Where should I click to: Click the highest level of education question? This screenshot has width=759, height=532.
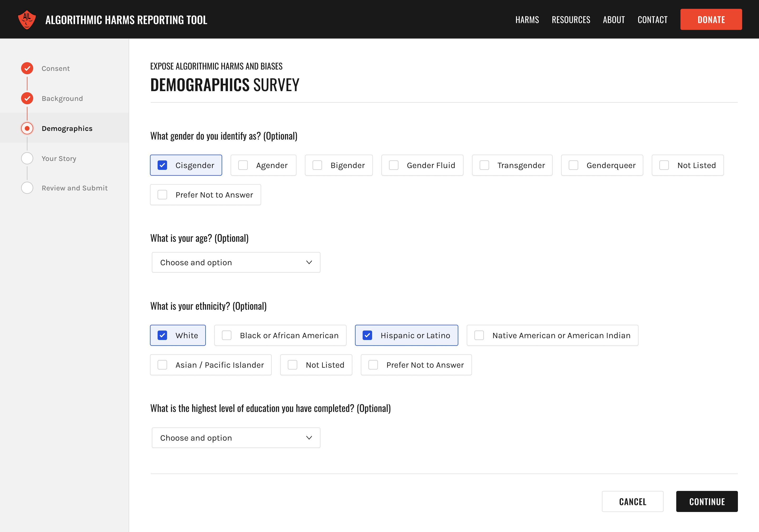[270, 408]
